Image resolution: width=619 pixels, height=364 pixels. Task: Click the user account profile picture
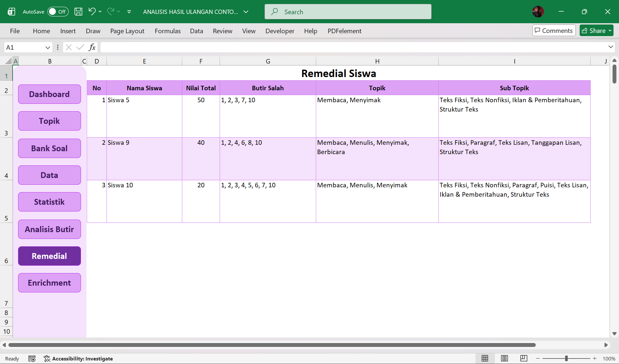coord(538,12)
